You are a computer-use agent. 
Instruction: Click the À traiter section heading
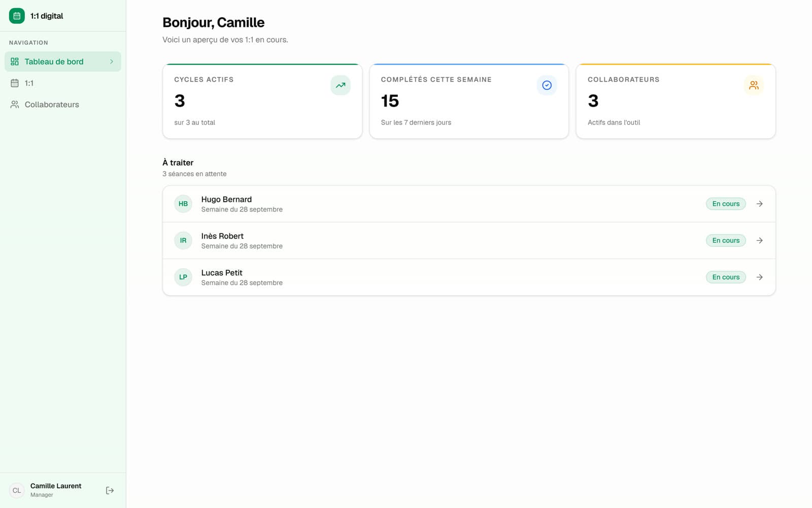pyautogui.click(x=178, y=163)
